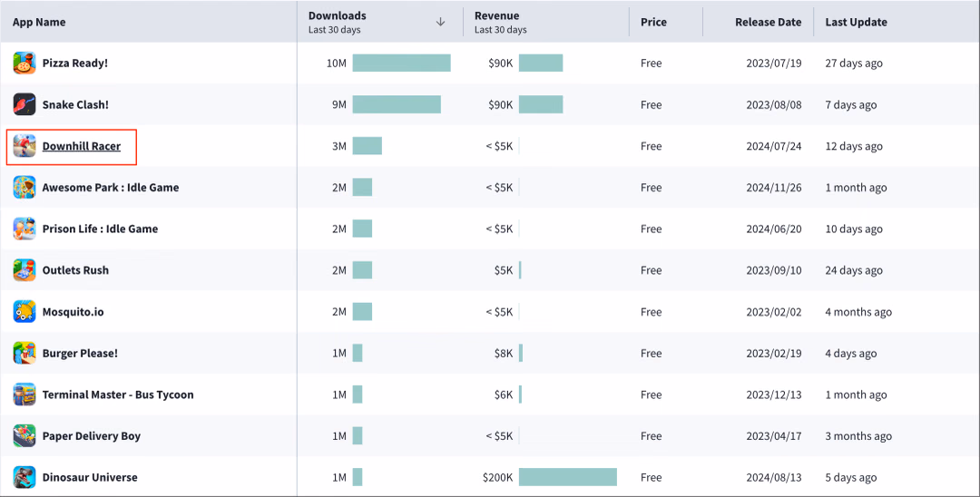Sort by the Last Update column header
Viewport: 980px width, 497px height.
pos(857,22)
